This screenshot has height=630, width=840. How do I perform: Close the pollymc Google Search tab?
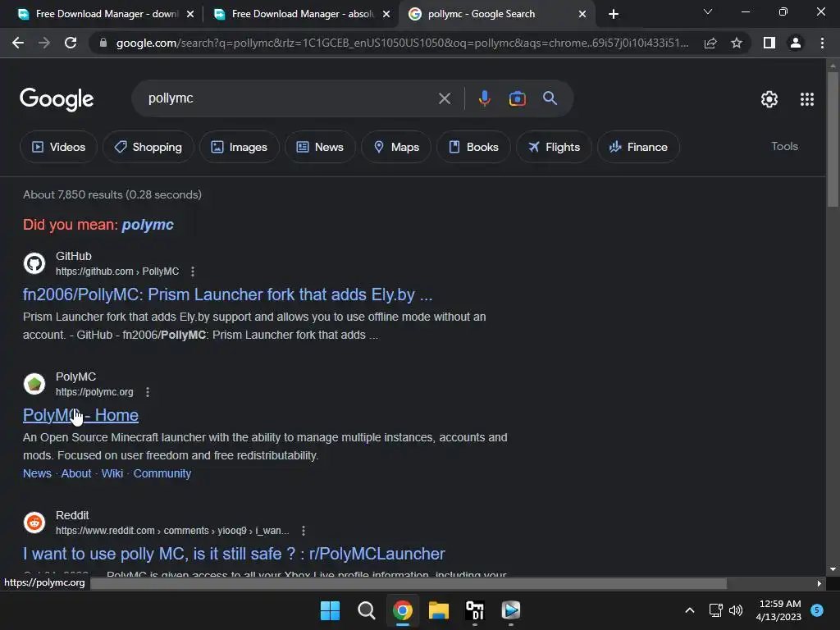click(582, 14)
